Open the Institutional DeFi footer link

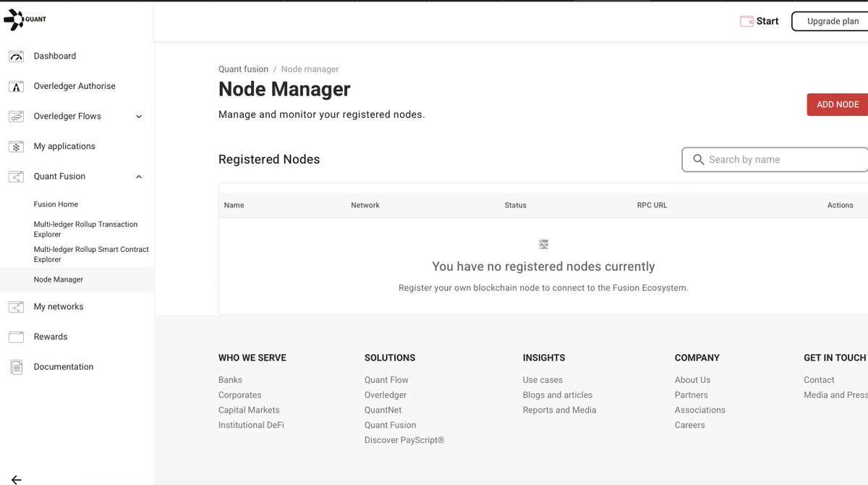(x=251, y=426)
